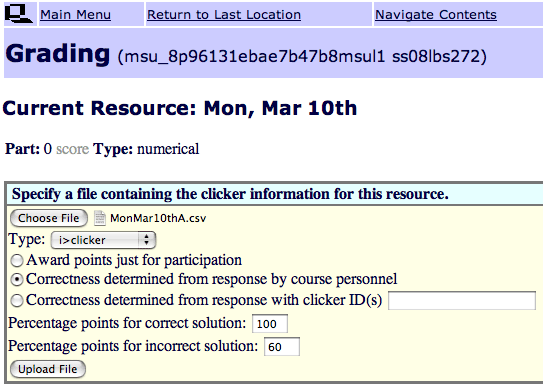The width and height of the screenshot is (543, 387).
Task: Click the clicker information instruction header bar
Action: [276, 194]
